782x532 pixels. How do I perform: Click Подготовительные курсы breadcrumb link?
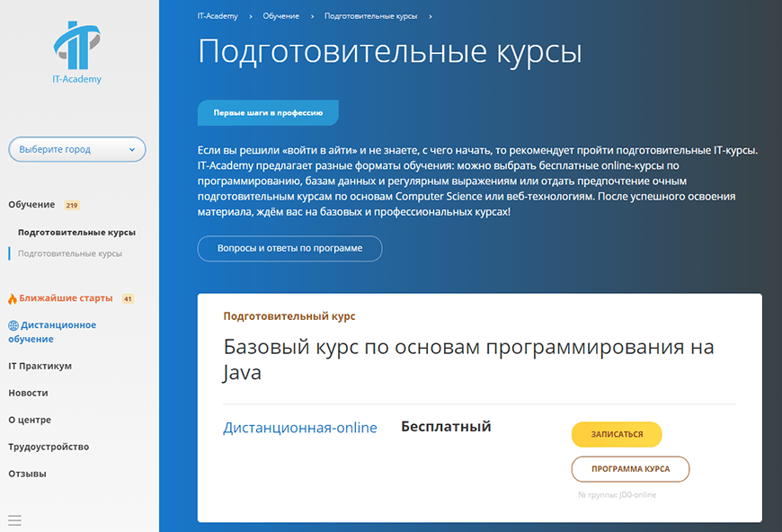point(372,16)
